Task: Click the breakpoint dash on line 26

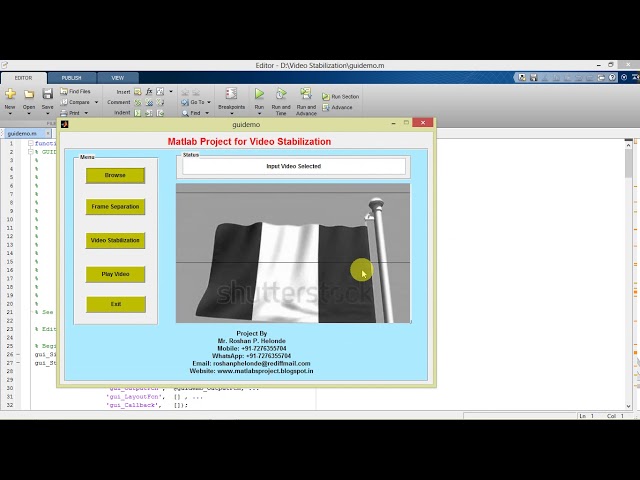Action: [x=18, y=354]
